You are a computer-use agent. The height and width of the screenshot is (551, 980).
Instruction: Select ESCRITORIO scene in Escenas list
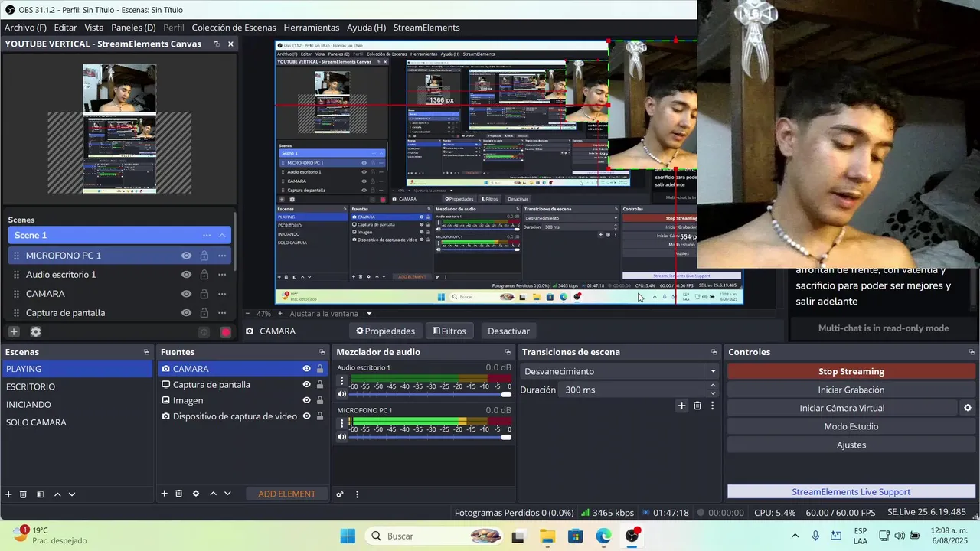(x=77, y=386)
